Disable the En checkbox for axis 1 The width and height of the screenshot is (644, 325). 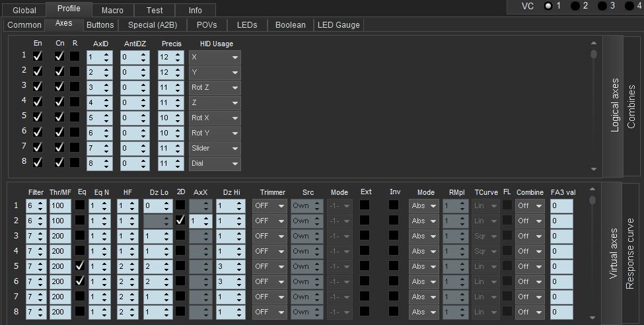coord(38,57)
